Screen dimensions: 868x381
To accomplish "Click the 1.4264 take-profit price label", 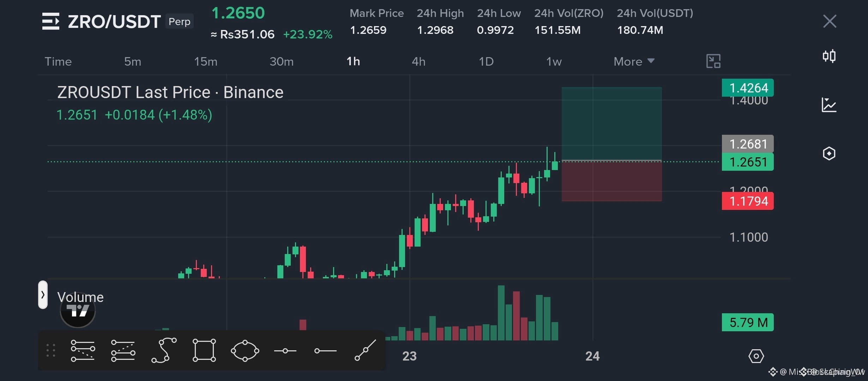I will (748, 87).
